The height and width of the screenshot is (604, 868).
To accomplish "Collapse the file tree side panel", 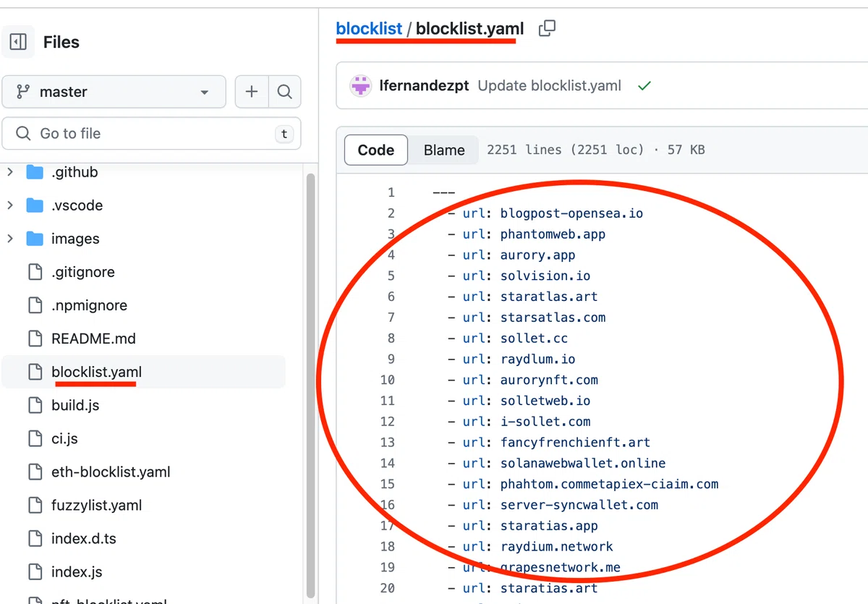I will [18, 42].
